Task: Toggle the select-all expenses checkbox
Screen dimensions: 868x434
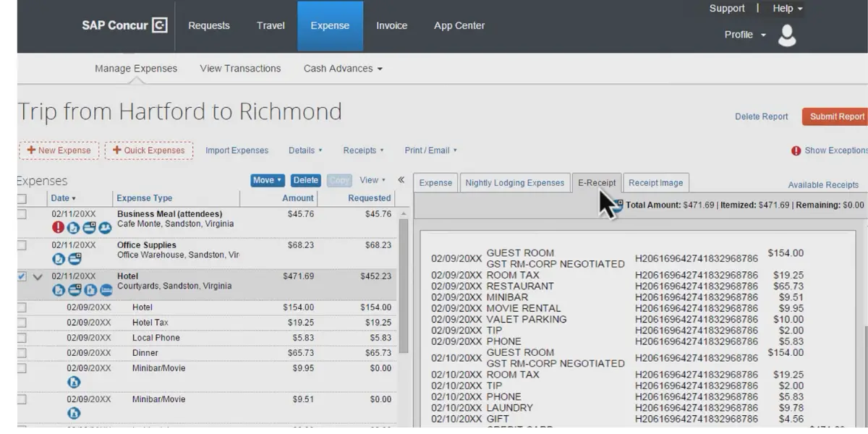Action: click(x=22, y=198)
